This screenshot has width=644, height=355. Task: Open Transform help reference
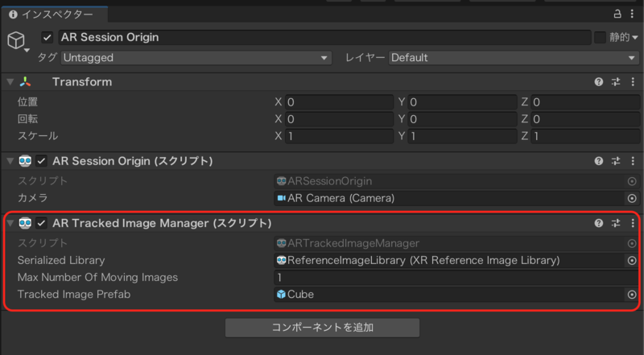[599, 82]
